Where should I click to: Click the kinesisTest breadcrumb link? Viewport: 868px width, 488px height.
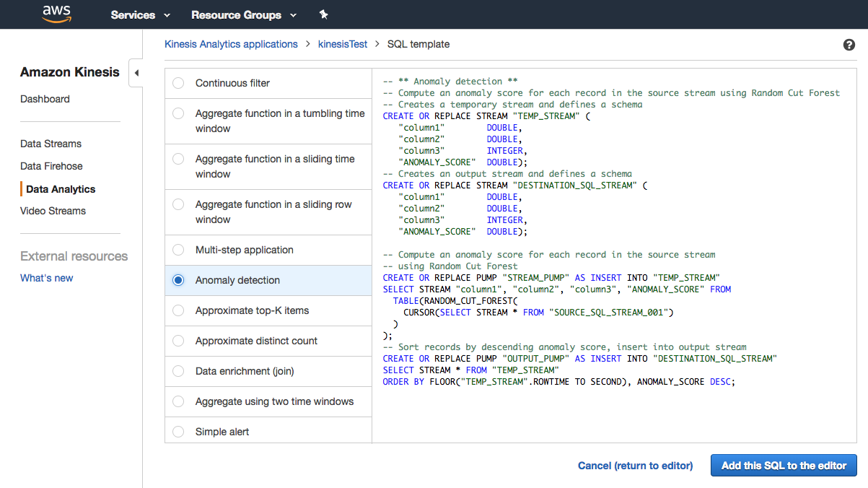point(343,44)
